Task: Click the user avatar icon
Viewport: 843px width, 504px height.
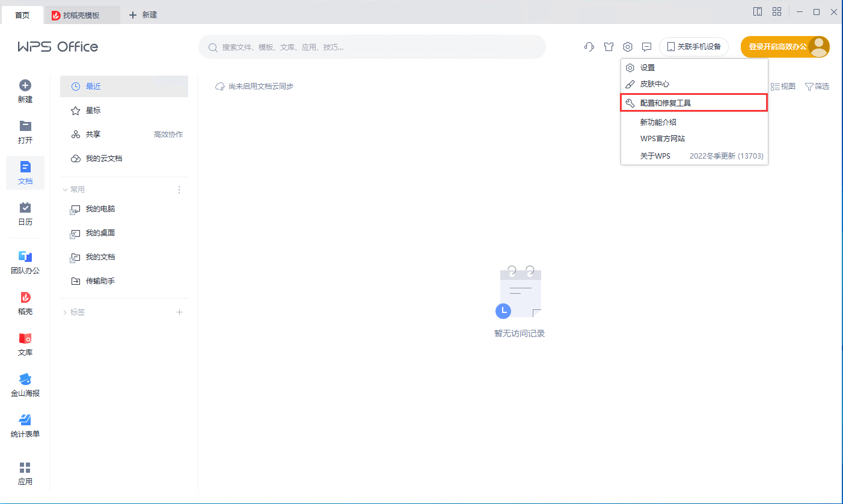Action: point(819,47)
